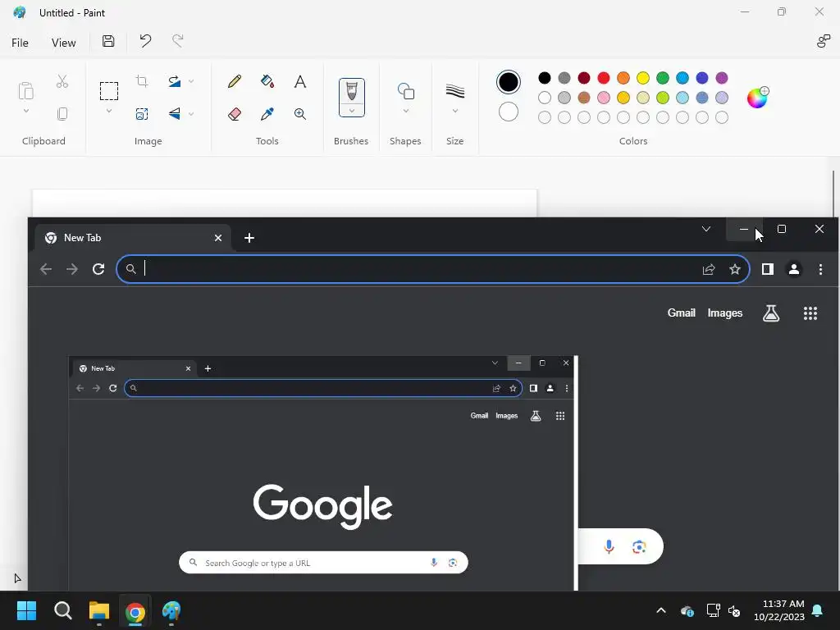The width and height of the screenshot is (840, 630).
Task: Open the line Size icon
Action: pos(454,91)
